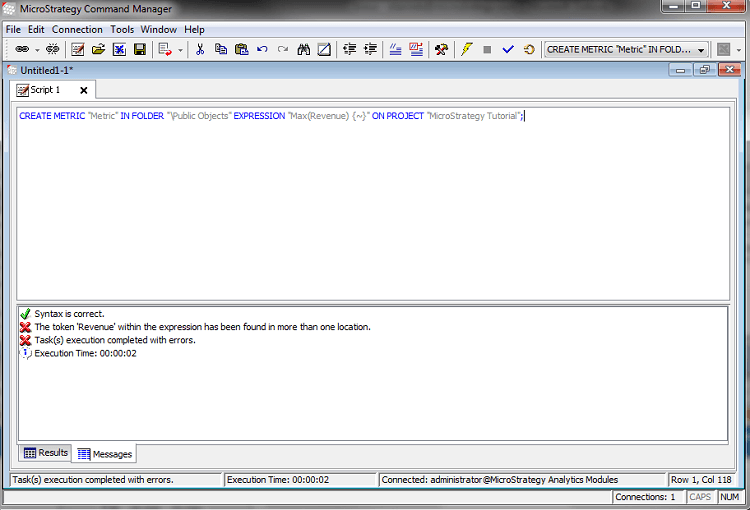Create a new script with the toolbar icon
This screenshot has width=750, height=510.
[x=77, y=49]
